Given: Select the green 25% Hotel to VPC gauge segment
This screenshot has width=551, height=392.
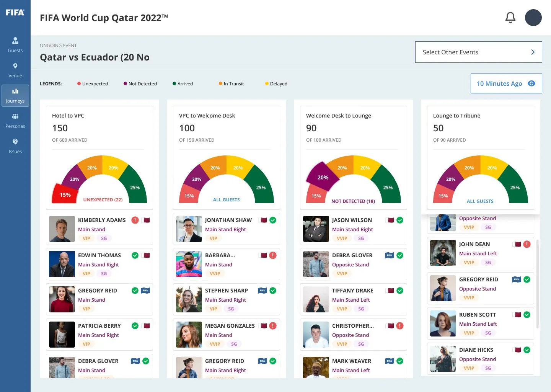Looking at the screenshot, I should coord(133,185).
